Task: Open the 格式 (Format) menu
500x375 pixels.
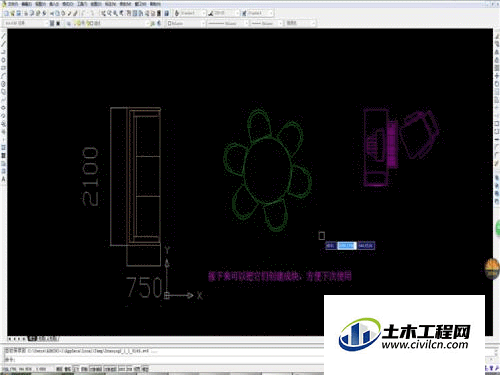Action: pyautogui.click(x=68, y=4)
